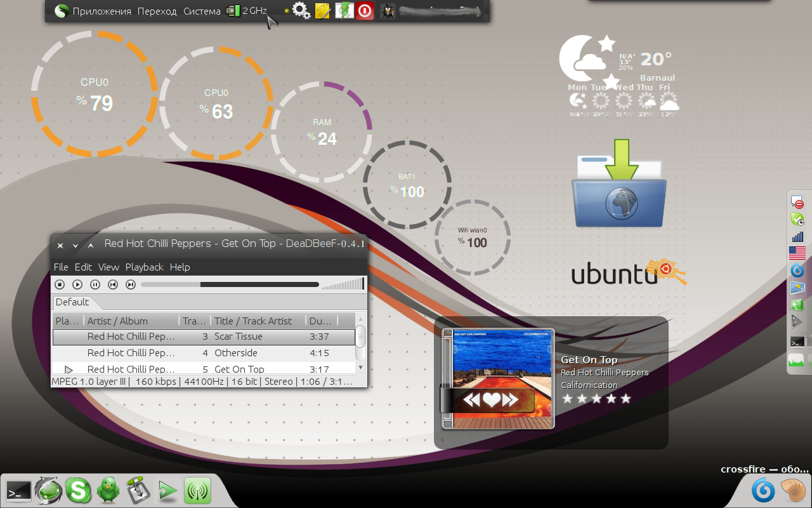Screen dimensions: 812x508
Task: Click the DeaDBeeF title bar up-arrow button
Action: 91,245
